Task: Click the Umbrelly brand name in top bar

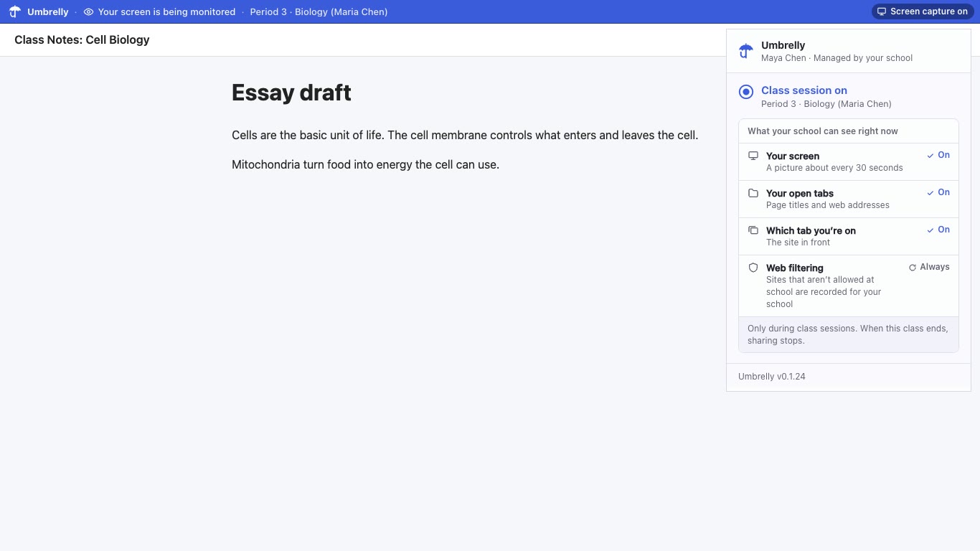Action: pyautogui.click(x=48, y=11)
